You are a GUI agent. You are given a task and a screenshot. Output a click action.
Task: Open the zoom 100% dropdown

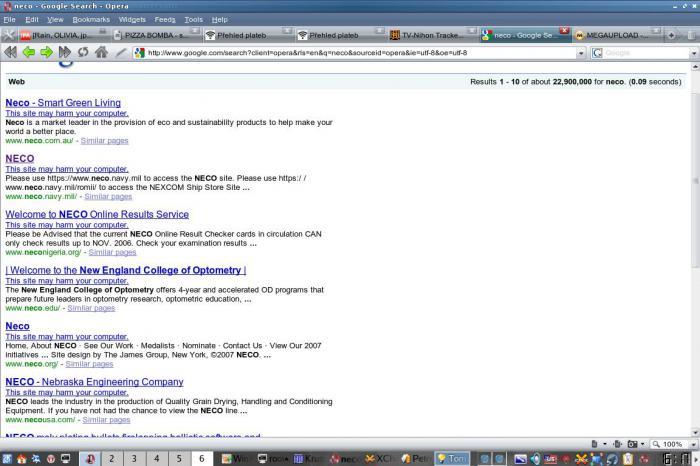(x=693, y=444)
